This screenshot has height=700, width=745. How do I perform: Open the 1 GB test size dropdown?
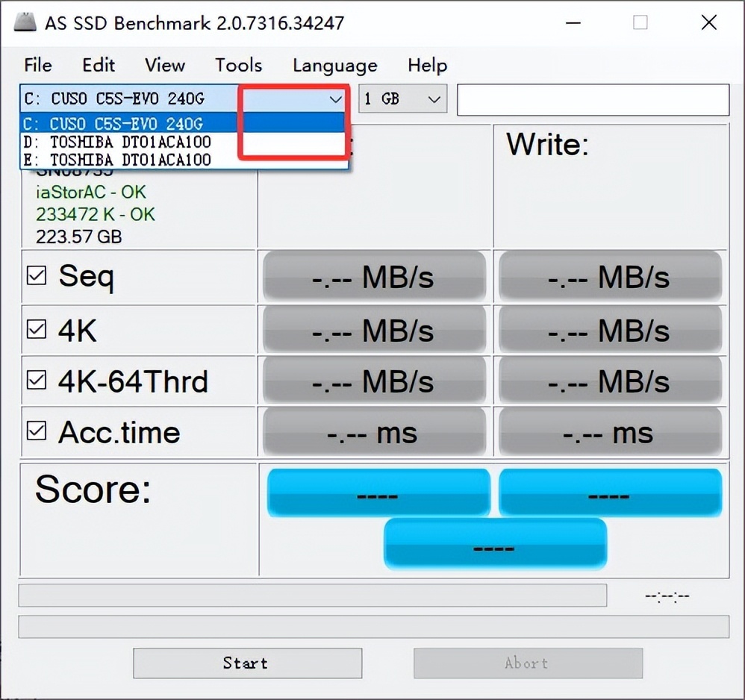pos(433,99)
